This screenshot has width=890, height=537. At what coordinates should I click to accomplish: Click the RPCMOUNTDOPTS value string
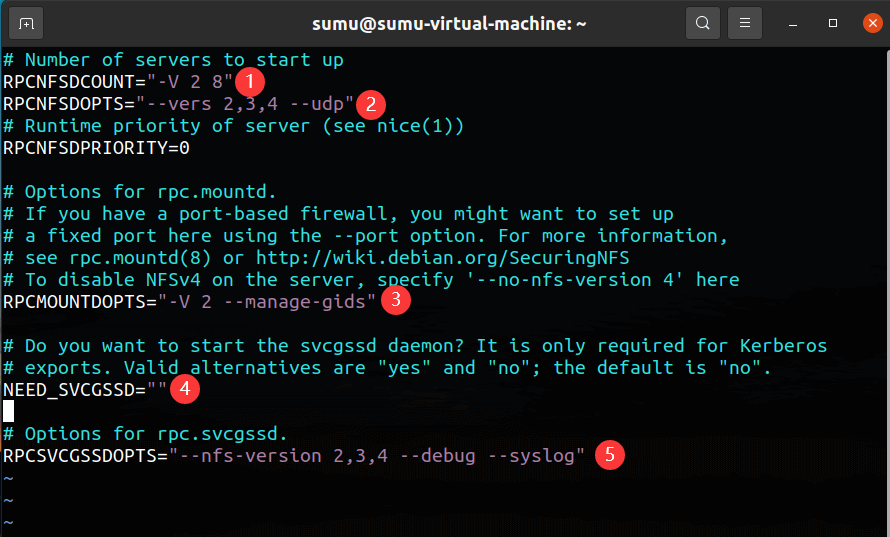265,301
